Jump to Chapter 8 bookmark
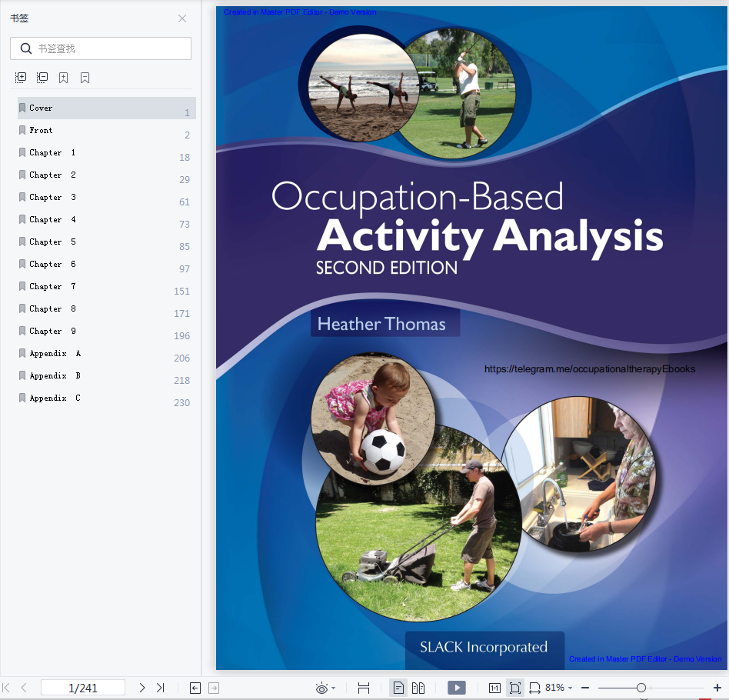Viewport: 729px width, 700px height. point(106,308)
